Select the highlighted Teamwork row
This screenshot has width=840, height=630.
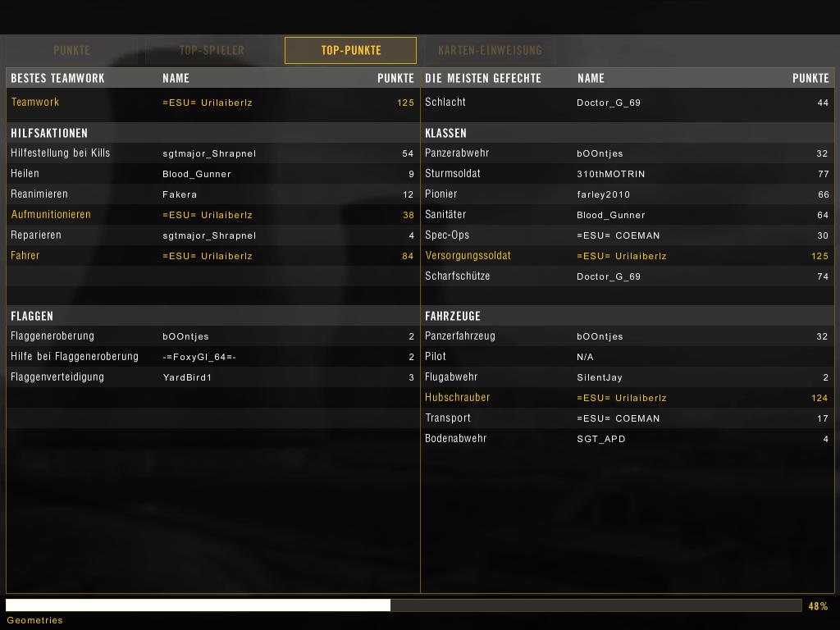(x=212, y=103)
